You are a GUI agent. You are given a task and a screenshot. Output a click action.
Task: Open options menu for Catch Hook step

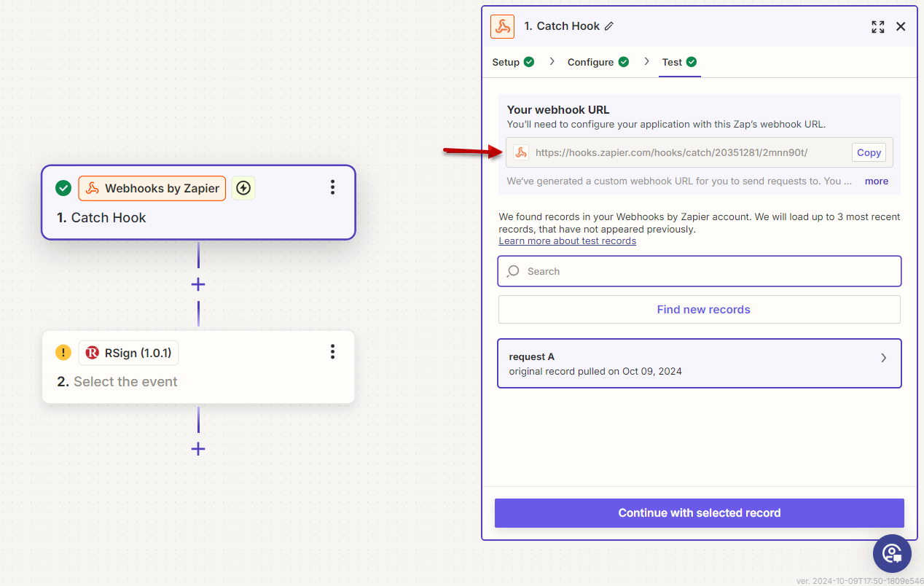click(332, 188)
